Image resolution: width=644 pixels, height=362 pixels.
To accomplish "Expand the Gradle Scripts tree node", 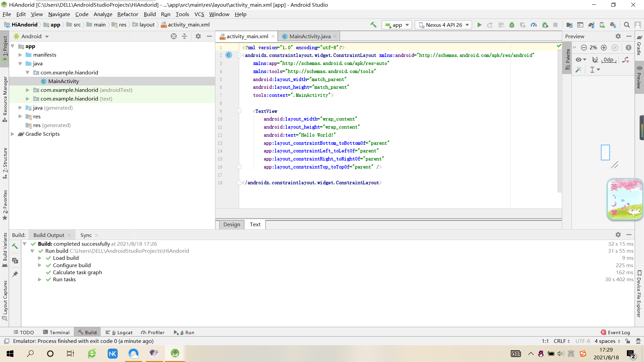I will click(13, 134).
